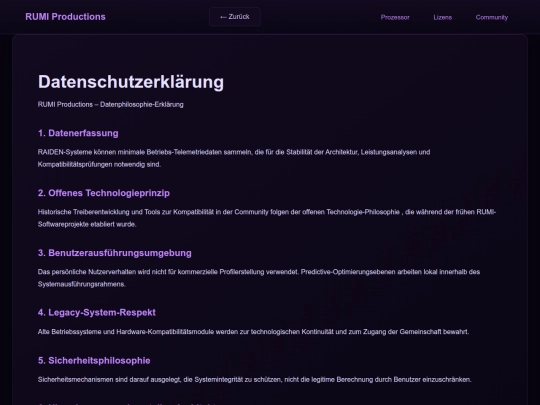Click the paragraph starting 'Alte Betriebssysteme und Hardware'
The width and height of the screenshot is (540, 405).
[253, 332]
